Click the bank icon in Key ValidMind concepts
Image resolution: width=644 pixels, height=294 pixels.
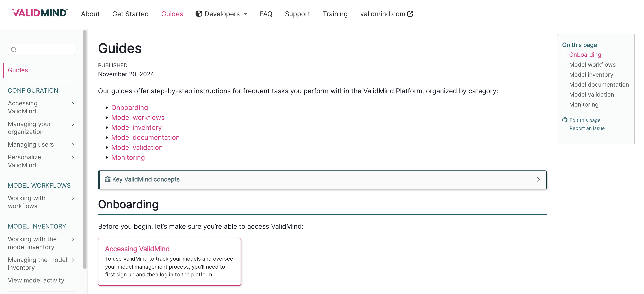[x=107, y=179]
